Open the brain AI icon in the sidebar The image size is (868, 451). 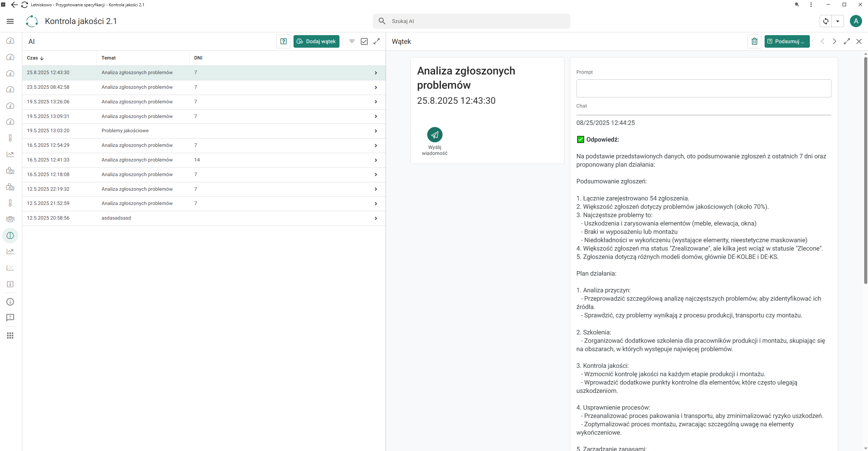10,236
